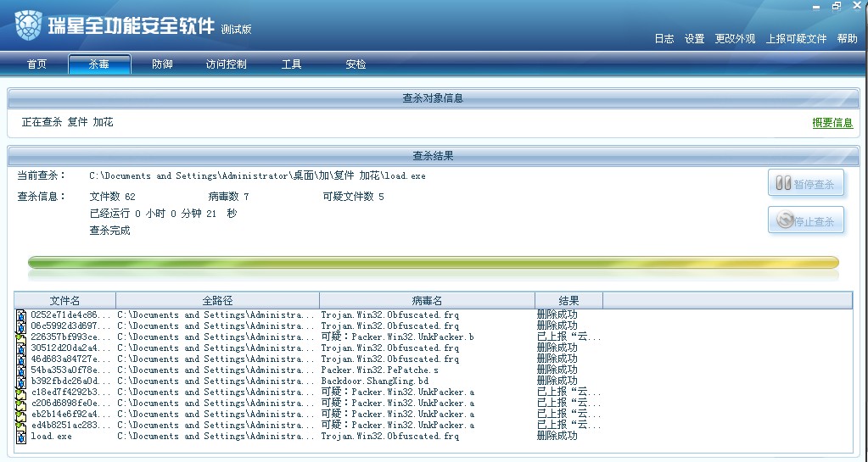
Task: Sort by 结果 column header
Action: point(568,300)
